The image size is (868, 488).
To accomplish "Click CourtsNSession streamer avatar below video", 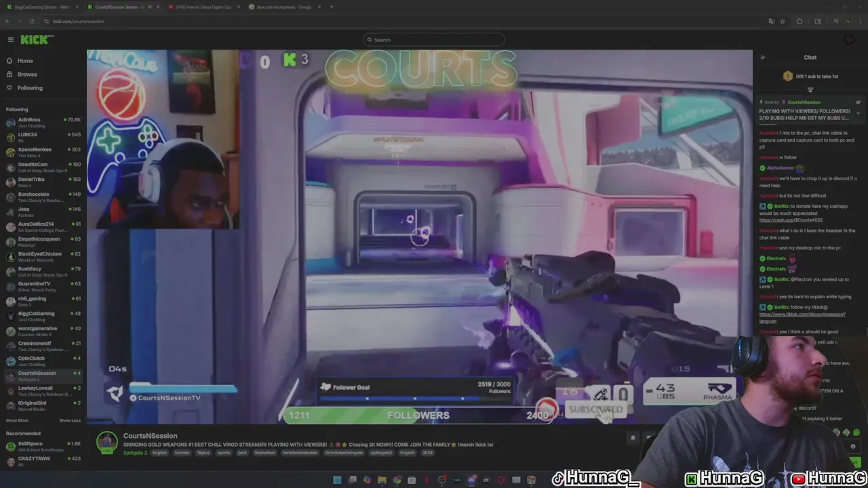I will (106, 442).
